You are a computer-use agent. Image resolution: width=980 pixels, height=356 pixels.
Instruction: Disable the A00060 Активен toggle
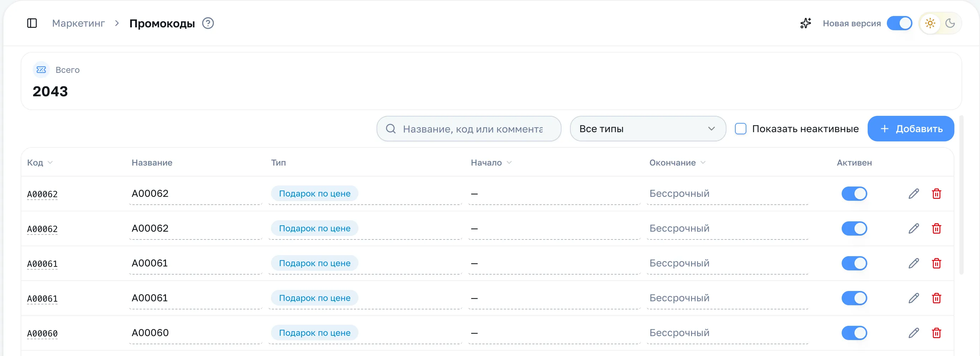(854, 333)
